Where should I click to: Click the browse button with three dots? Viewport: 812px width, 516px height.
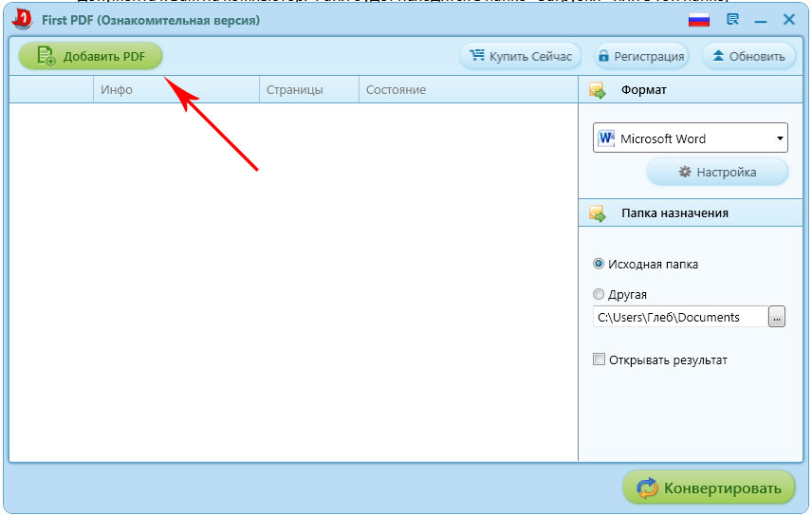[x=777, y=317]
